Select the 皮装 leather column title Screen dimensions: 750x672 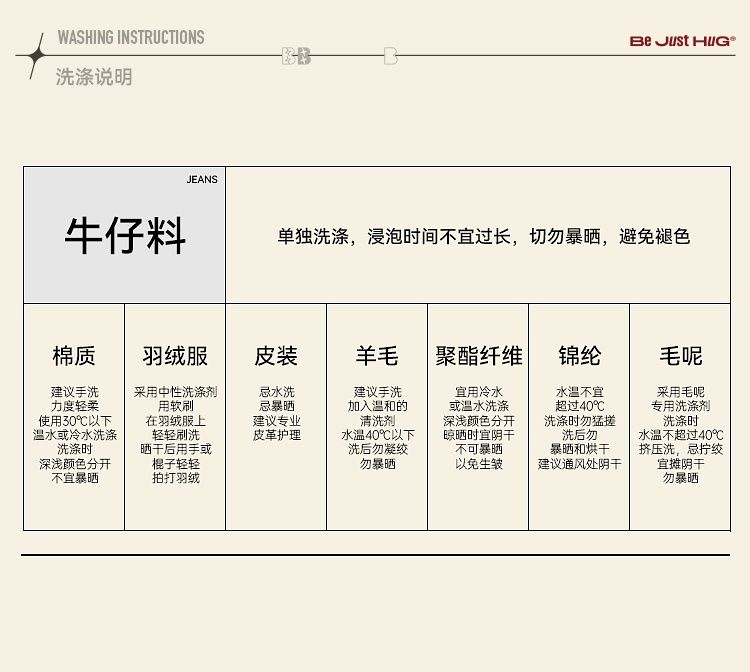pos(276,356)
